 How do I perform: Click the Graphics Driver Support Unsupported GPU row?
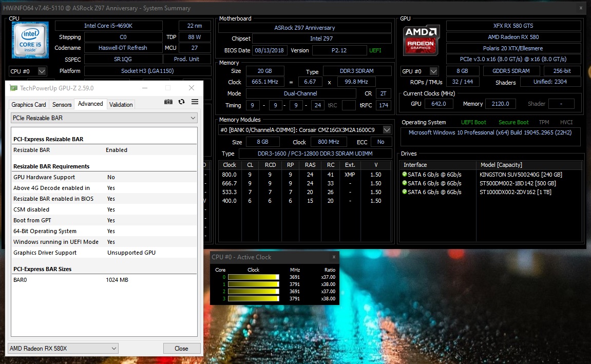104,253
